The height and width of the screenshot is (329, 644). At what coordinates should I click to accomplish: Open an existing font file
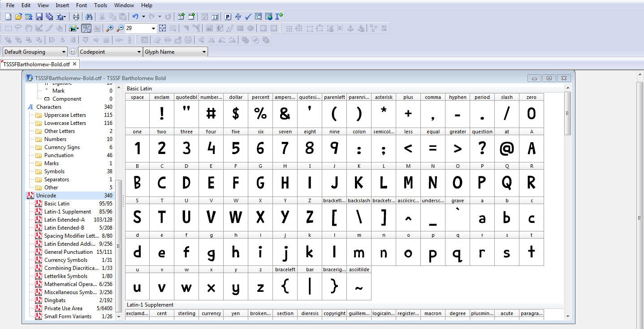click(18, 17)
